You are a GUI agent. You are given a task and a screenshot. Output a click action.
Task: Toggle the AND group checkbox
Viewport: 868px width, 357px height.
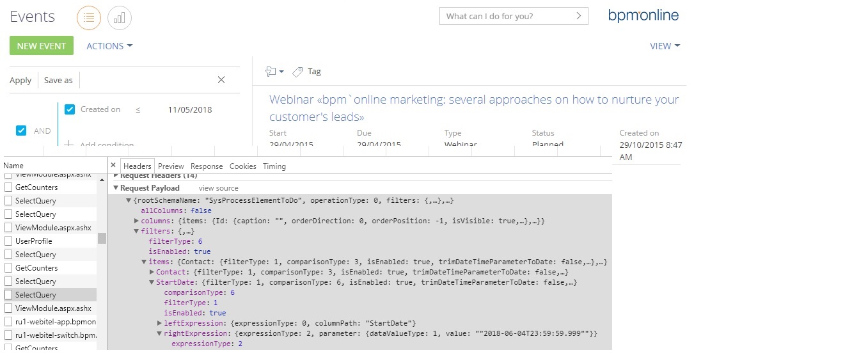coord(21,131)
